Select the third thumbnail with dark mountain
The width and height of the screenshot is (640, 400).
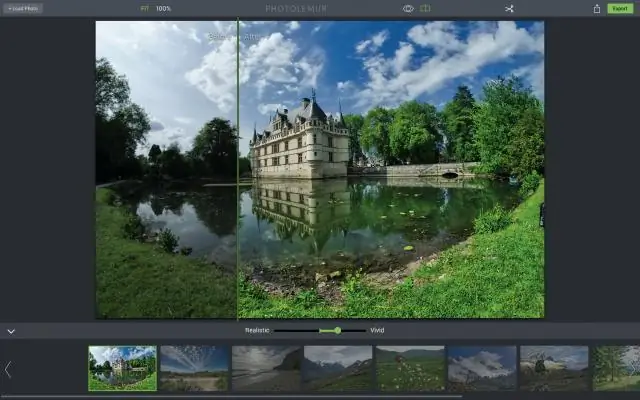click(266, 368)
